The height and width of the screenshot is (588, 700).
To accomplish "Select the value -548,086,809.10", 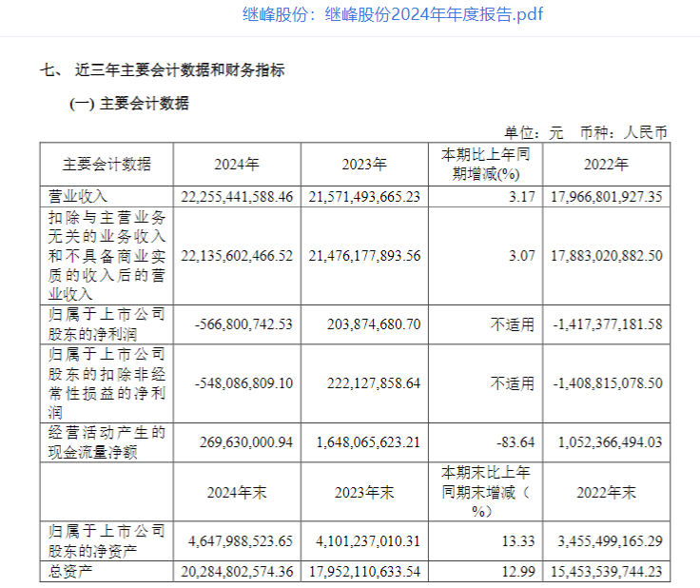I will (x=243, y=383).
